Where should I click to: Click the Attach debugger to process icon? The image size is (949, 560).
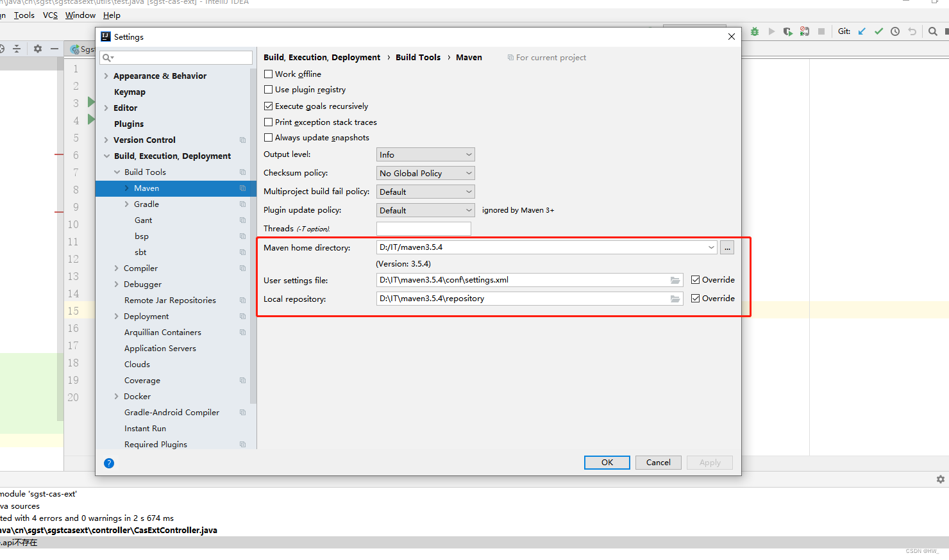(804, 31)
